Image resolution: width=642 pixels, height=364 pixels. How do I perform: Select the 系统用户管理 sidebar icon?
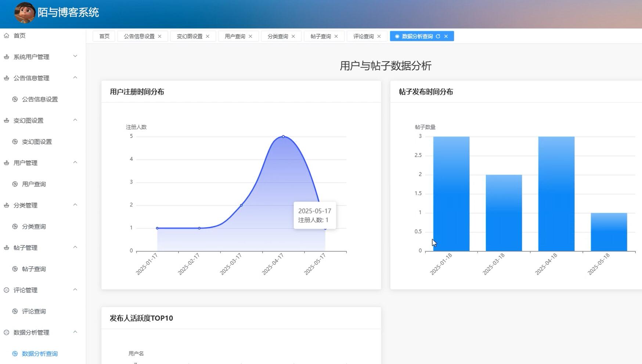[x=6, y=57]
